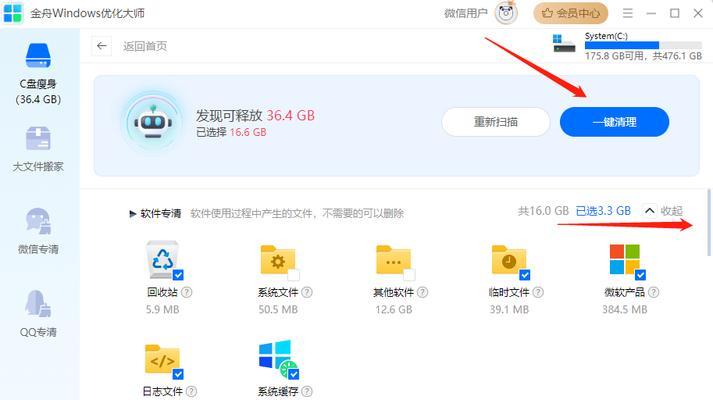Click help icon next to 日志文件

pyautogui.click(x=191, y=391)
